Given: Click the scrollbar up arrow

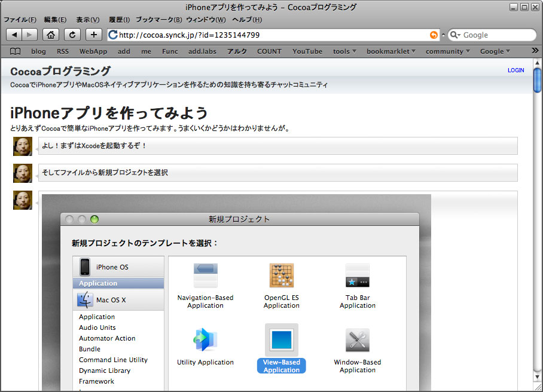Looking at the screenshot, I should 537,63.
